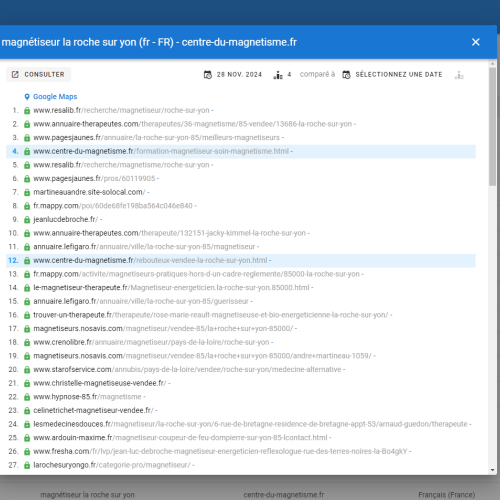Open result 5 resalib.fr magnetisme link
The height and width of the screenshot is (500, 500).
pos(121,165)
